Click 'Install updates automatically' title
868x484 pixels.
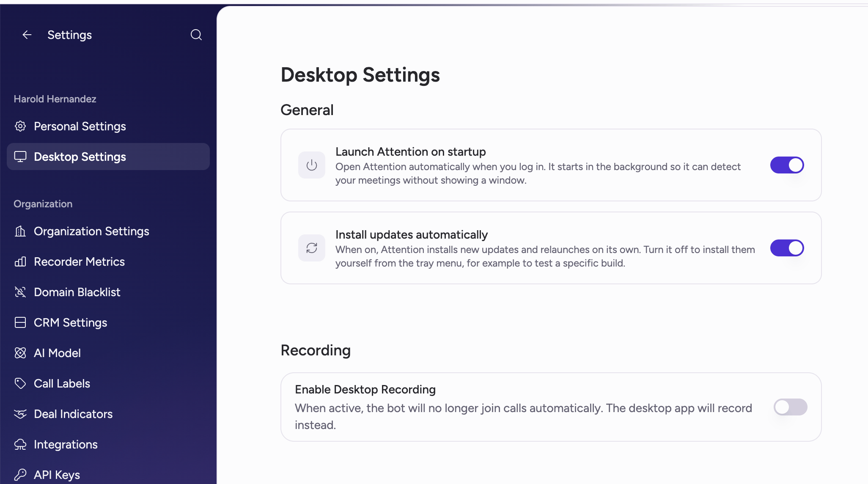click(x=412, y=234)
